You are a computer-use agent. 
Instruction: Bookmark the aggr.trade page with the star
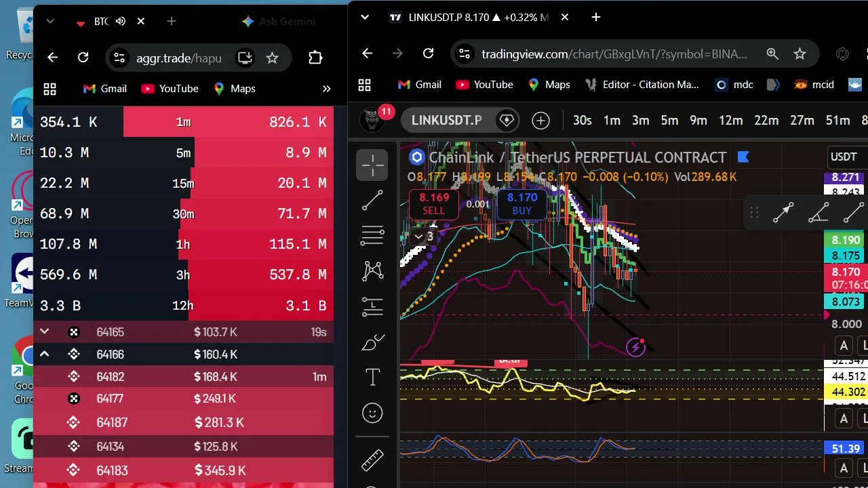point(272,58)
